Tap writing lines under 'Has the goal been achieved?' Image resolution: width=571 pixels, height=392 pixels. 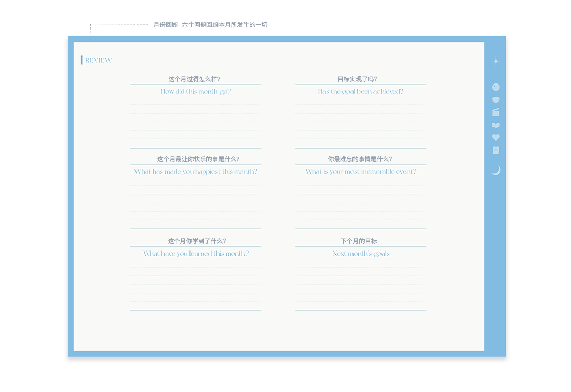tap(361, 122)
